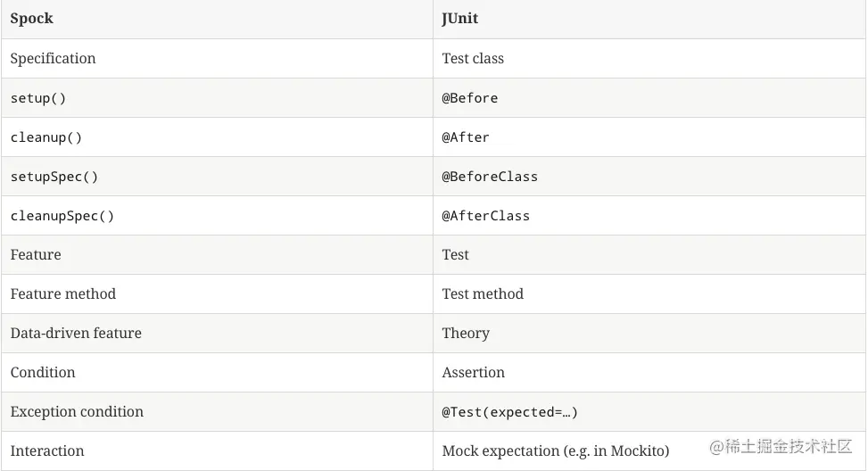Select cleanupSpec() code text
This screenshot has height=471, width=868.
pos(62,216)
